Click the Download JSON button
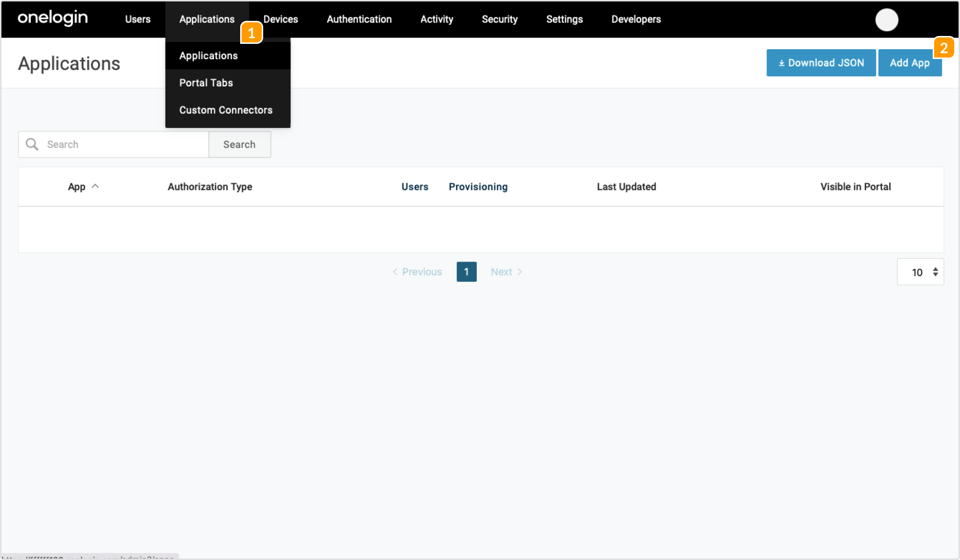Viewport: 960px width, 560px height. click(820, 63)
